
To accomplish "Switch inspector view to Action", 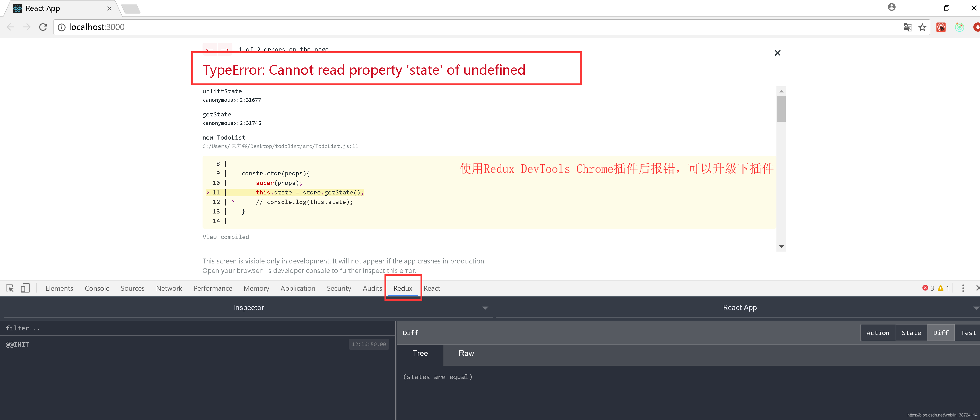I will (x=878, y=333).
